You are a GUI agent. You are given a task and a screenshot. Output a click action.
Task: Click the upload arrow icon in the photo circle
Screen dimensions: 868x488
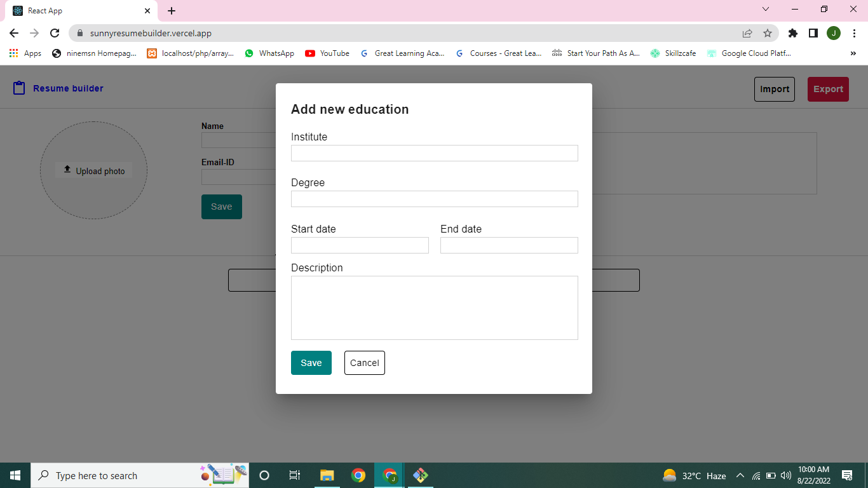click(67, 169)
